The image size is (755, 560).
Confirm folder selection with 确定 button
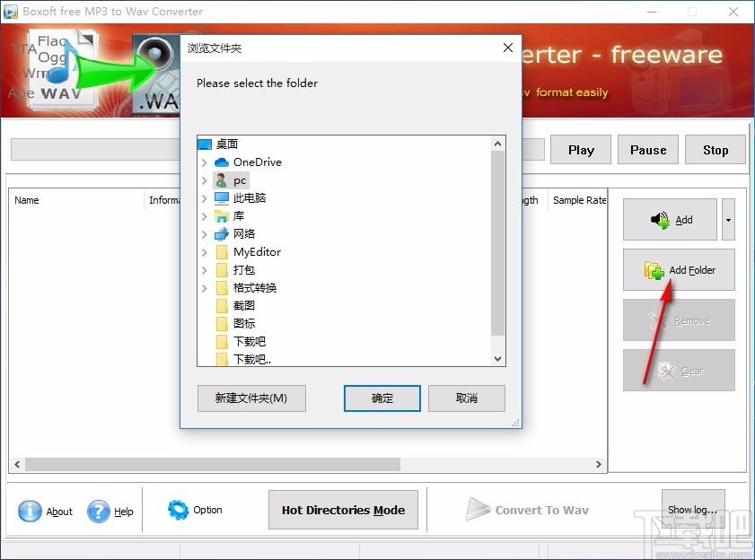pos(382,398)
